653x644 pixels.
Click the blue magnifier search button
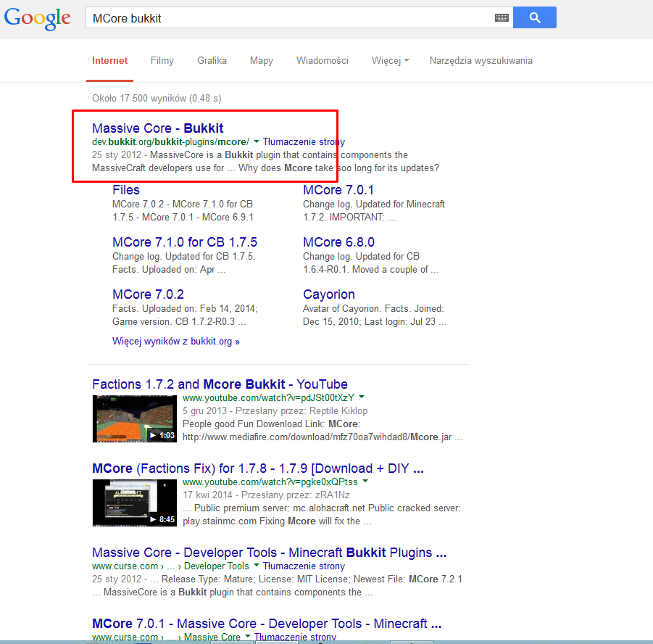[535, 17]
